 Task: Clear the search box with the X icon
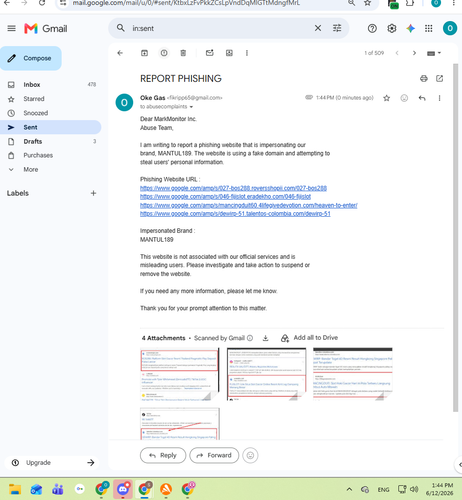point(318,28)
